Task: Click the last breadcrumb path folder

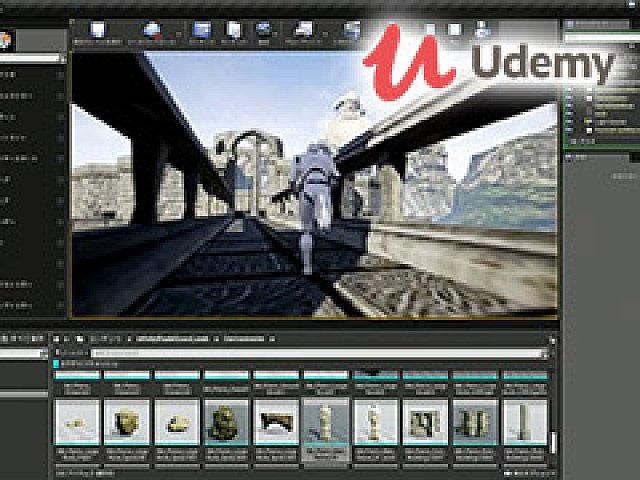Action: tap(244, 339)
